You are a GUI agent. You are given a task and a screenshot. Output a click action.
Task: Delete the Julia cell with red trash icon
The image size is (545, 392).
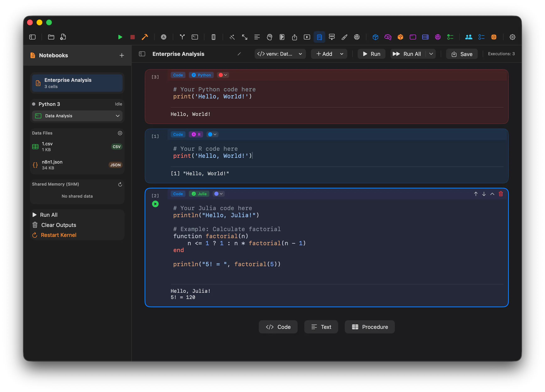tap(501, 194)
